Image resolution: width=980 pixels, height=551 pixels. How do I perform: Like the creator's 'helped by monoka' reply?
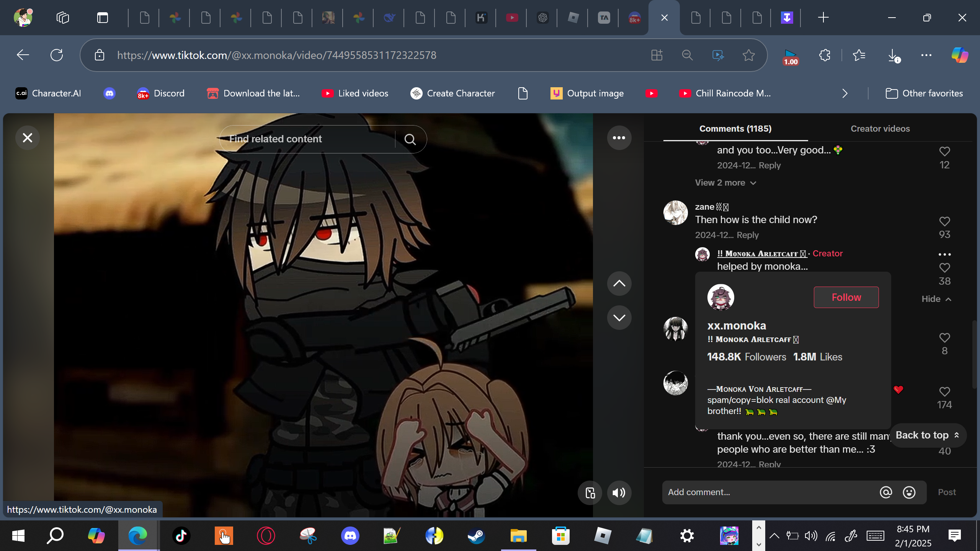pyautogui.click(x=944, y=268)
